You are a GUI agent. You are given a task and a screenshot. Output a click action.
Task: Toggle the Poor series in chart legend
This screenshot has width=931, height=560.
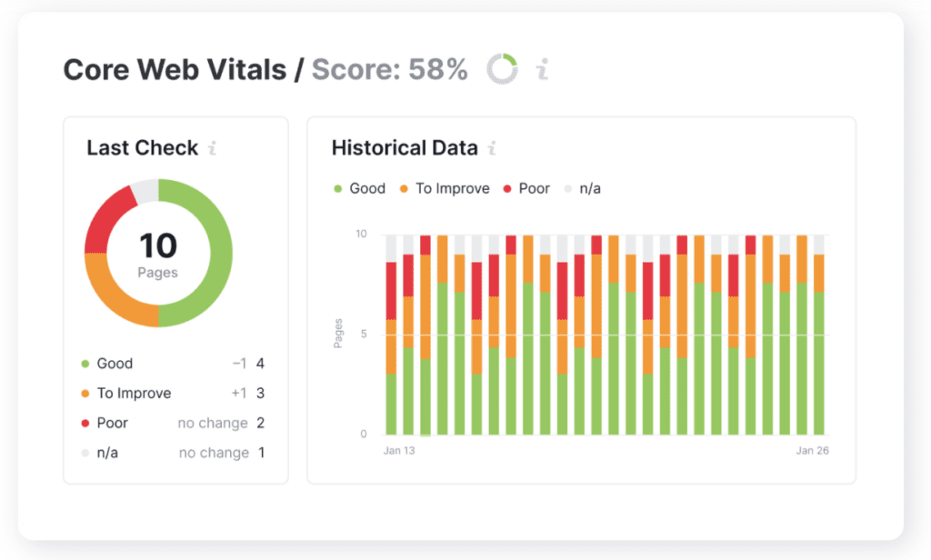pos(526,188)
